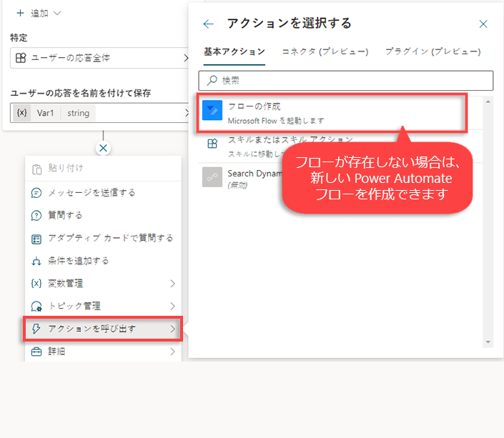The width and height of the screenshot is (504, 438).
Task: Open the 追加 dropdown chevron
Action: tap(57, 13)
